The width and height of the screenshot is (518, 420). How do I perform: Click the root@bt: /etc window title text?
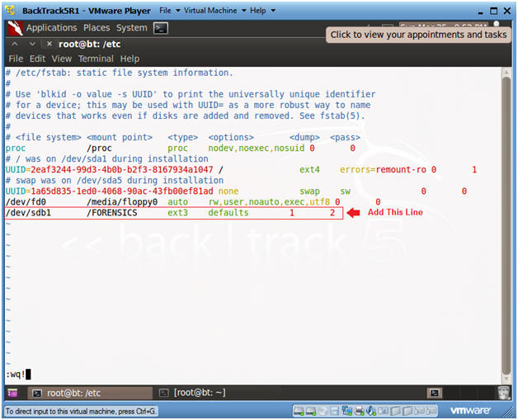pos(90,44)
